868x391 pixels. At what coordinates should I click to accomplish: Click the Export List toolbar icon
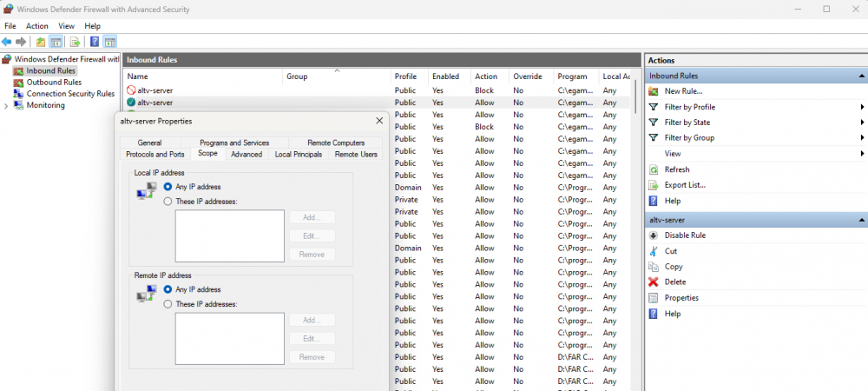coord(76,42)
